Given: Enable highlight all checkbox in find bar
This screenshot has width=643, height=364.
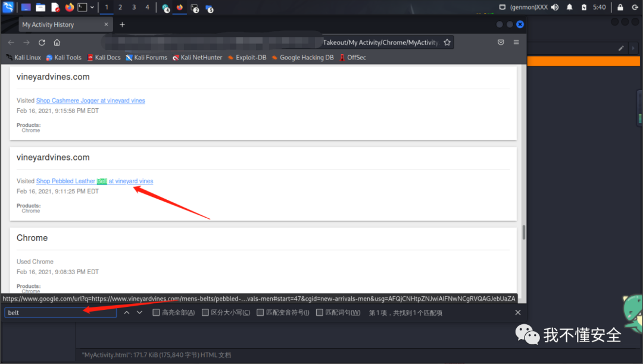Looking at the screenshot, I should coord(156,313).
